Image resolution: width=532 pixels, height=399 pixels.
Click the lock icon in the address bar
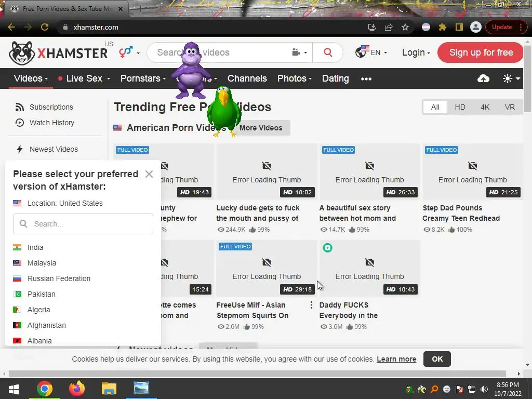point(65,27)
